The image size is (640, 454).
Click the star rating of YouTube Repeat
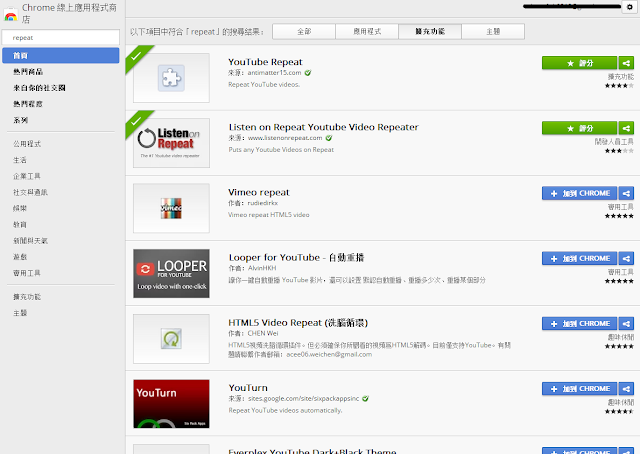(619, 86)
